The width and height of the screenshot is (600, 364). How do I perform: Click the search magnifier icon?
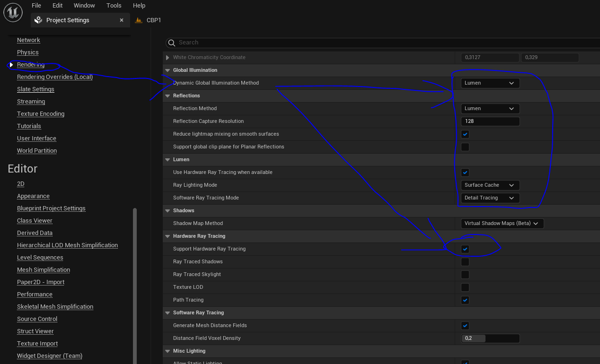172,43
